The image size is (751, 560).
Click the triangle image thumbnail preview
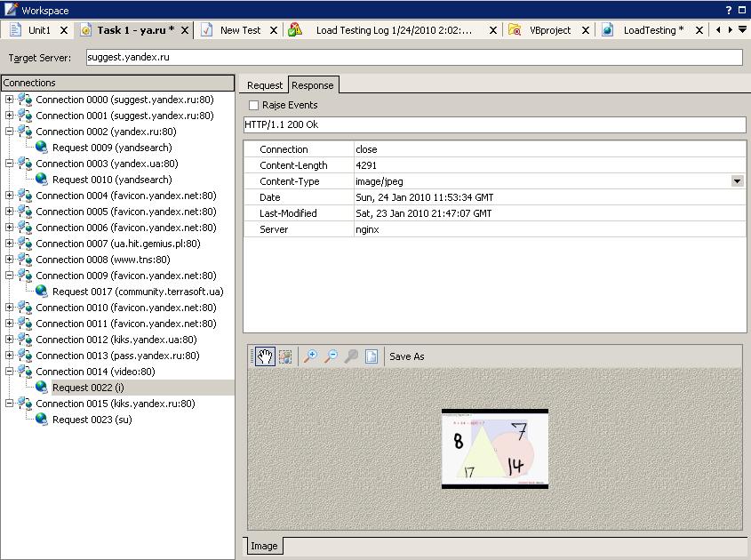click(x=494, y=448)
